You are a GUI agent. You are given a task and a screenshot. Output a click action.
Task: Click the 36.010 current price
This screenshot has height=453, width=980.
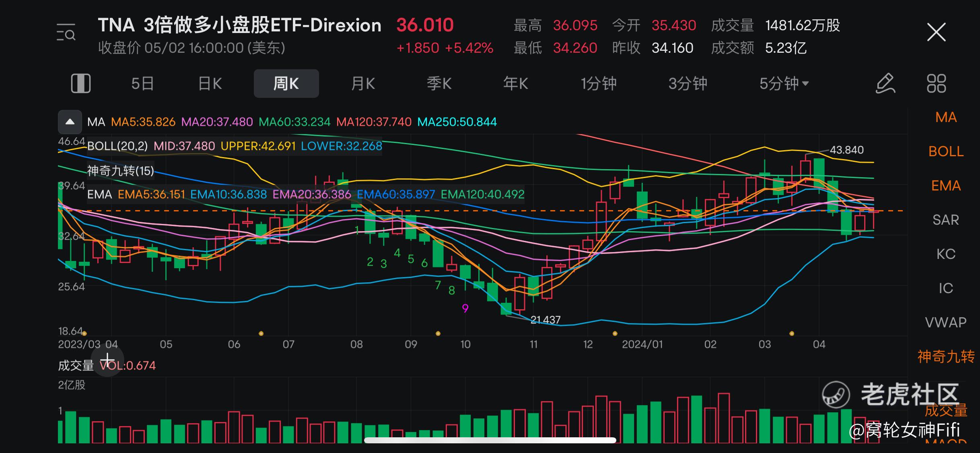425,25
